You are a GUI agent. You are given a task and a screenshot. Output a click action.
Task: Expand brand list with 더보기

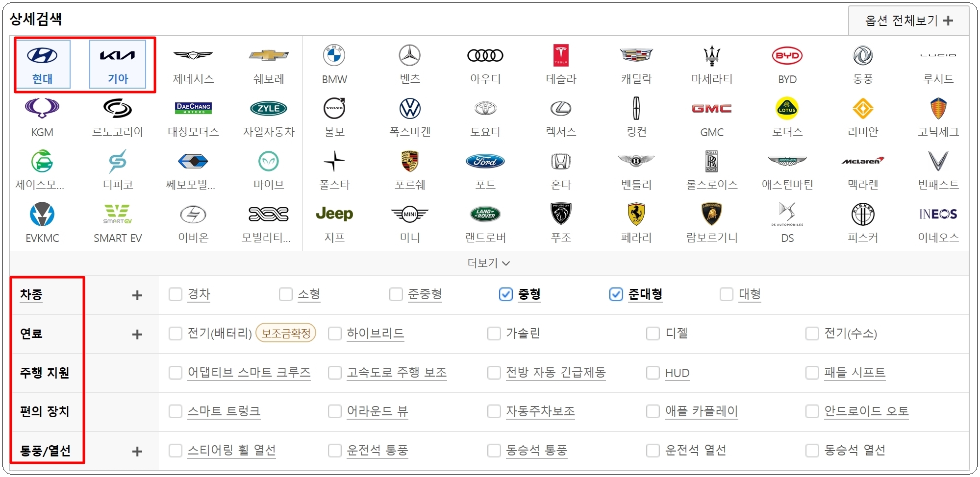click(x=489, y=263)
